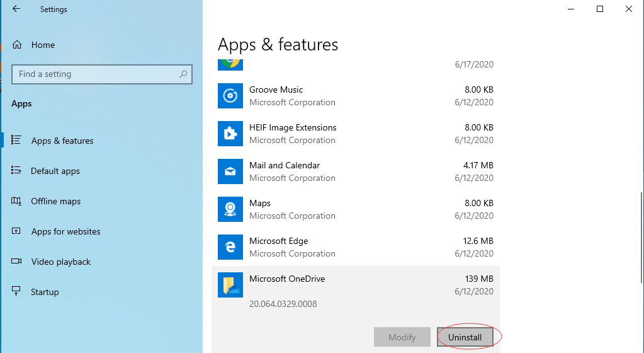This screenshot has width=644, height=353.
Task: Click the Default apps sidebar icon
Action: [x=16, y=170]
